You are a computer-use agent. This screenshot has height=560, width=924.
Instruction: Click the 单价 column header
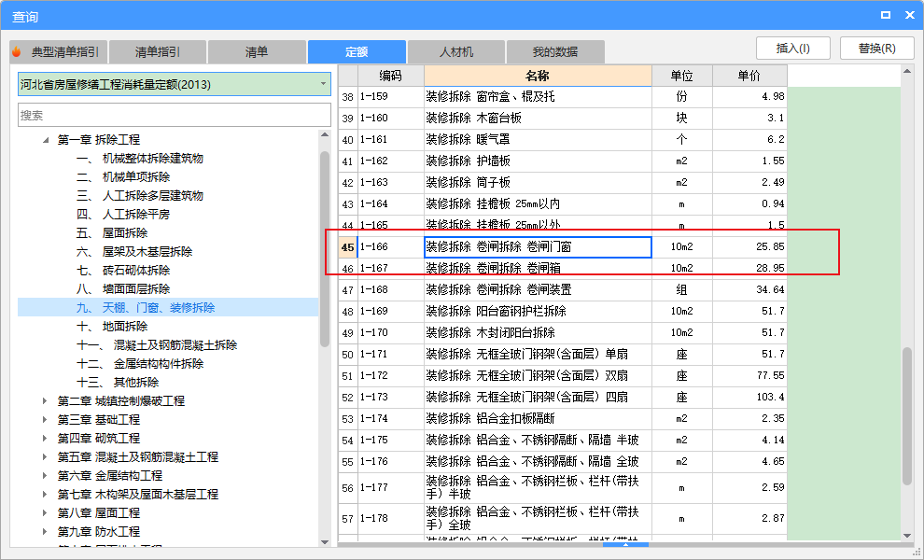click(x=749, y=76)
